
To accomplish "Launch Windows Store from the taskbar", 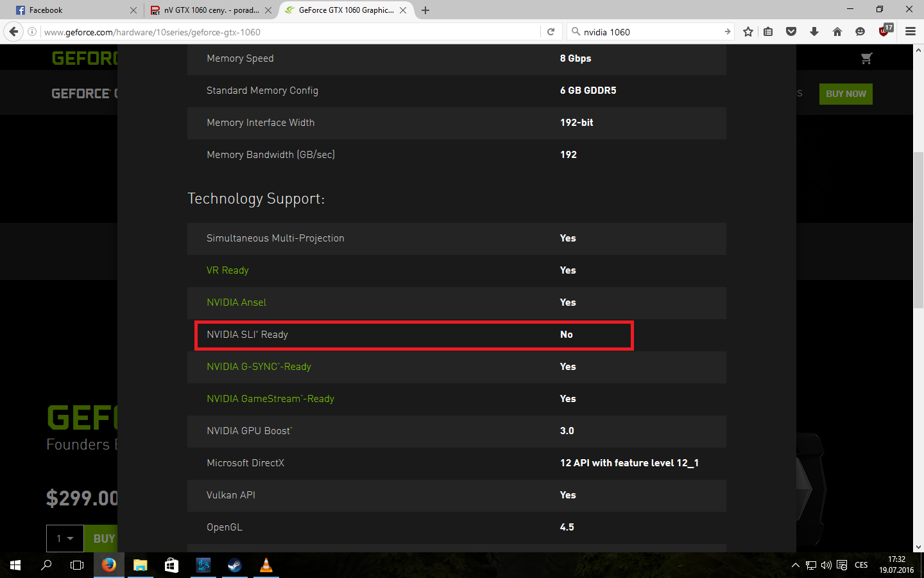I will 171,565.
